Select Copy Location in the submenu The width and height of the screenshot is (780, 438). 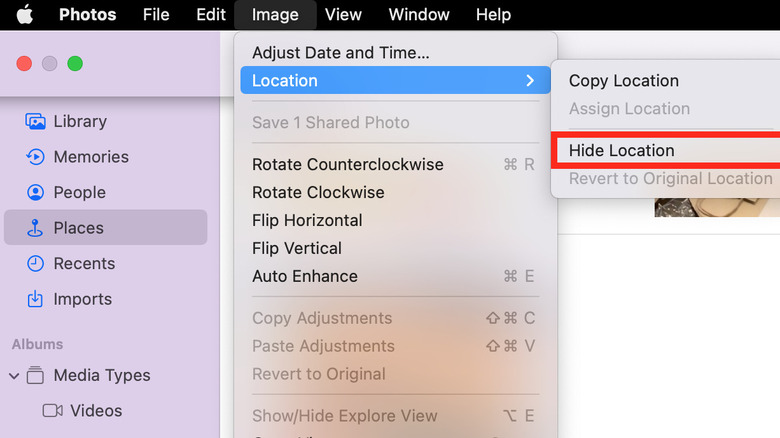[x=624, y=81]
